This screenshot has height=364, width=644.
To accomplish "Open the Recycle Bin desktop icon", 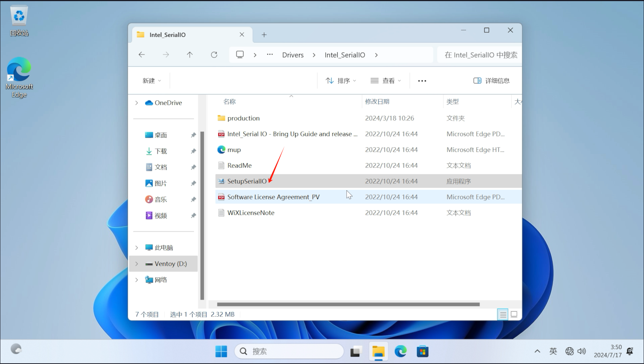I will point(19,21).
